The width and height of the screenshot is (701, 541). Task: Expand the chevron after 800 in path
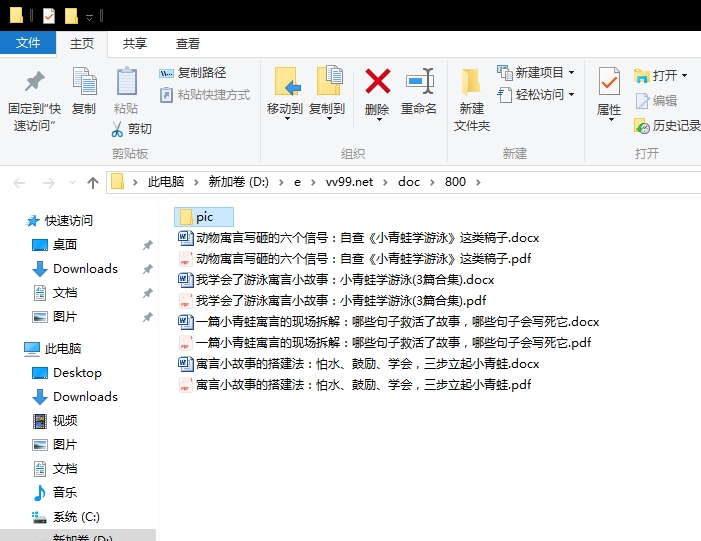coord(478,182)
